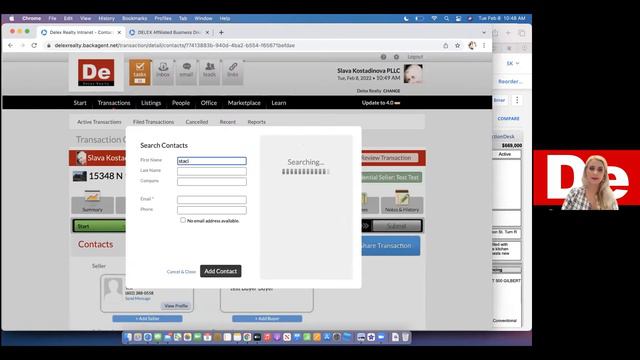Click the user profile photo in header
This screenshot has height=360, width=640.
click(413, 74)
